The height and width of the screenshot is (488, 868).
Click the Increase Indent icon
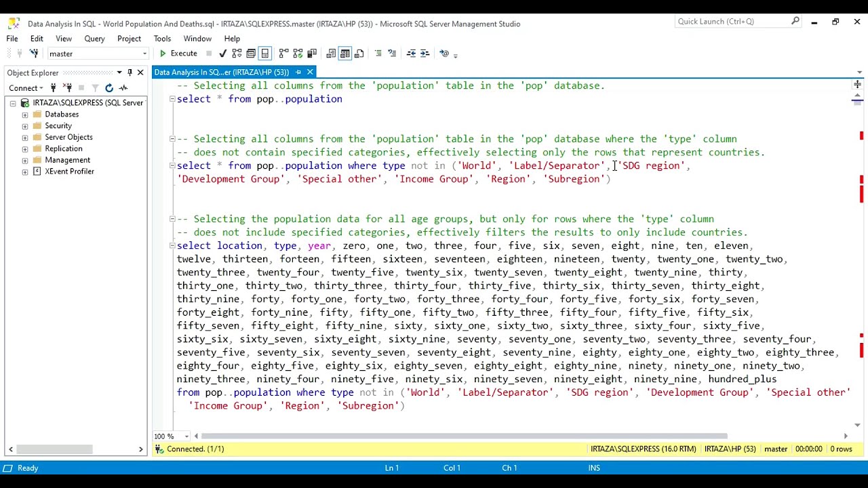coord(425,53)
